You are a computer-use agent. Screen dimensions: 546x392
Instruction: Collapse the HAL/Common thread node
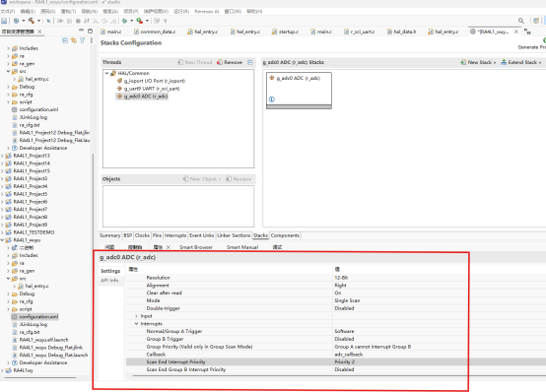(x=106, y=73)
